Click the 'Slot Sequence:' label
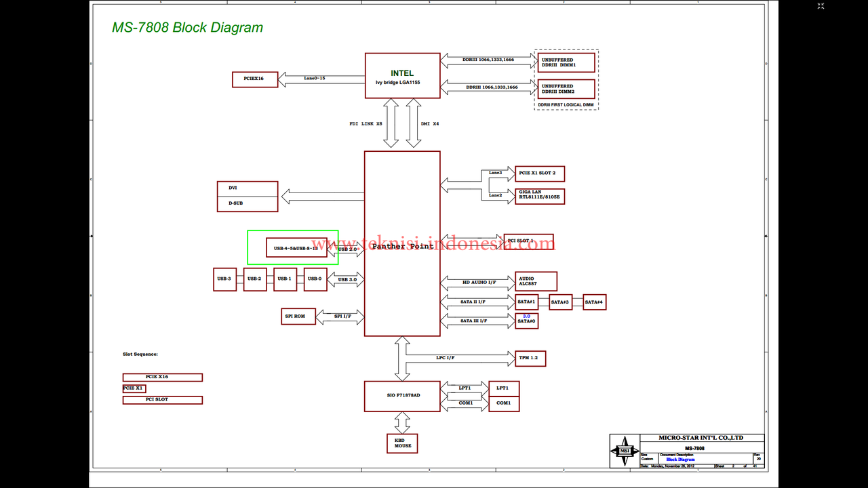 (140, 354)
